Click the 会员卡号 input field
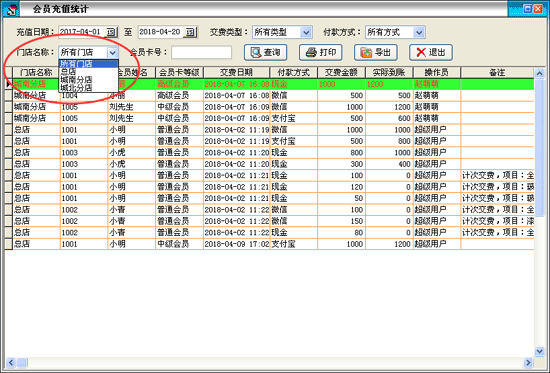550x373 pixels. 201,52
